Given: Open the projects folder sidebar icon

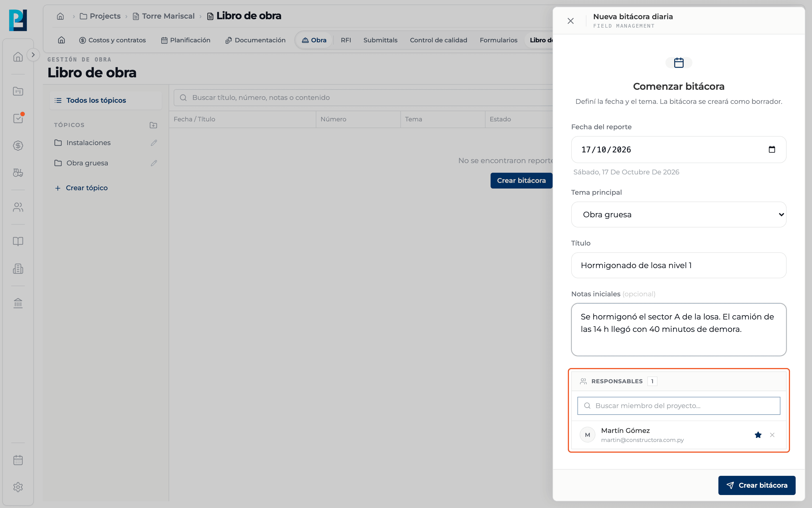Looking at the screenshot, I should [x=18, y=91].
